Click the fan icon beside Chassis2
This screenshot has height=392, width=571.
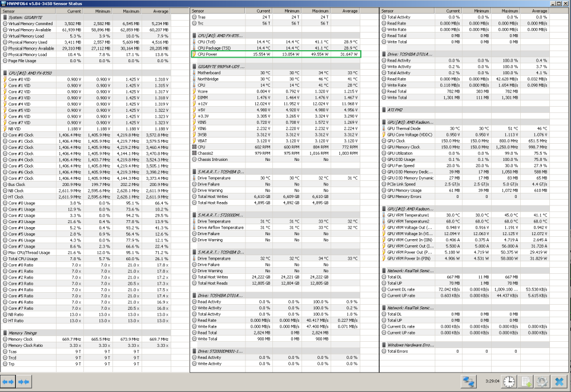[194, 153]
